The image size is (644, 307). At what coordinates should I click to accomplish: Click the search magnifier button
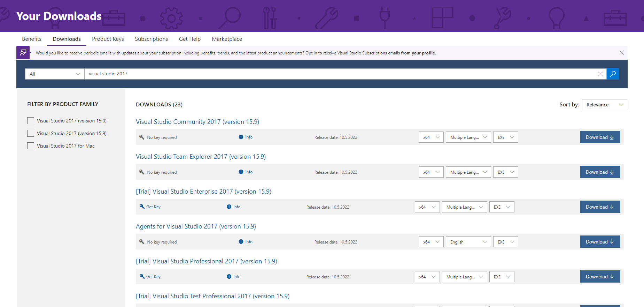coord(613,74)
